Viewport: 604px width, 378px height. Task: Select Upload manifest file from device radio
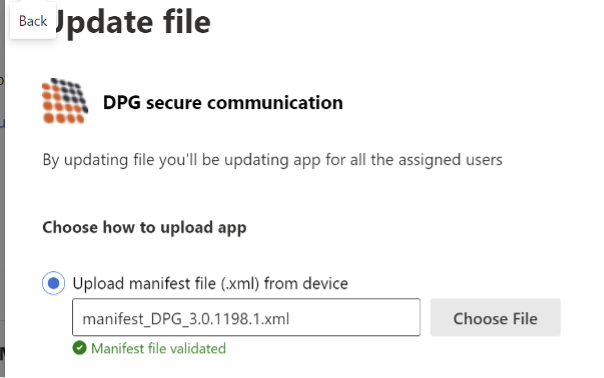(54, 283)
